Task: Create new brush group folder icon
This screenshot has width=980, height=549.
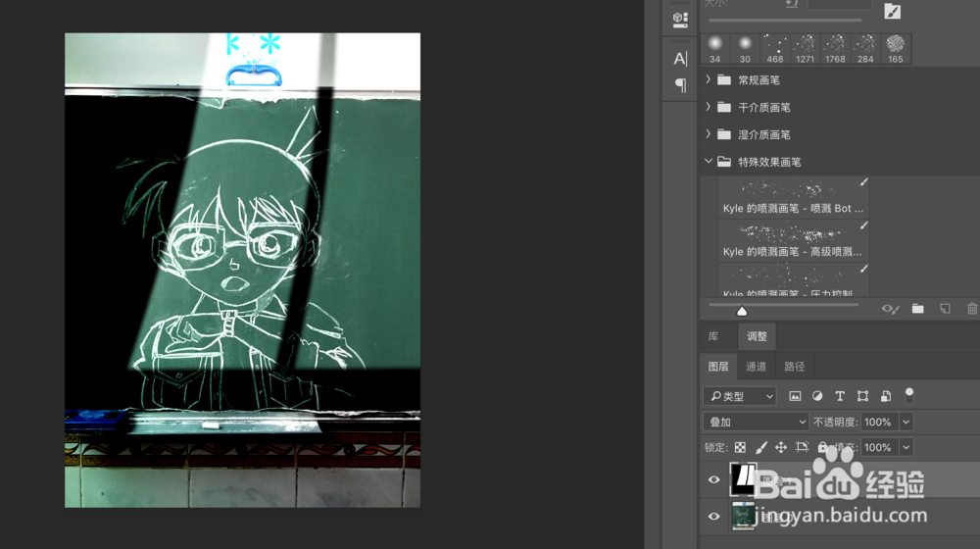Action: 917,308
